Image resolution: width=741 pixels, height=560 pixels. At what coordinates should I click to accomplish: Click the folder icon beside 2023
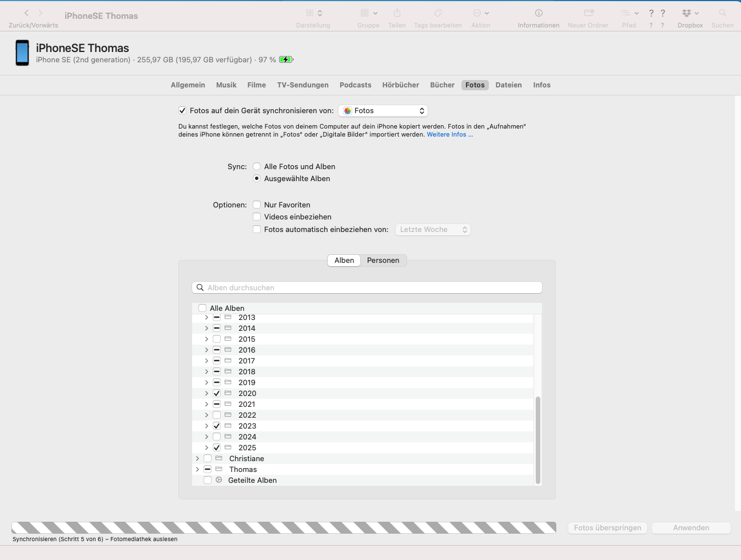pos(228,426)
